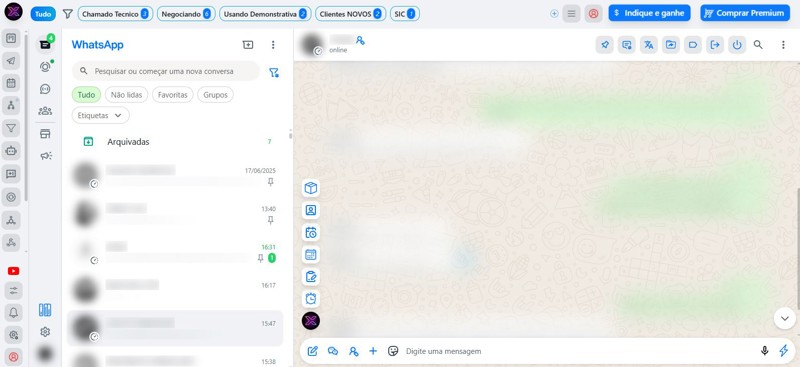Click the new chat plus icon beside WhatsApp title
800x367 pixels.
[247, 45]
